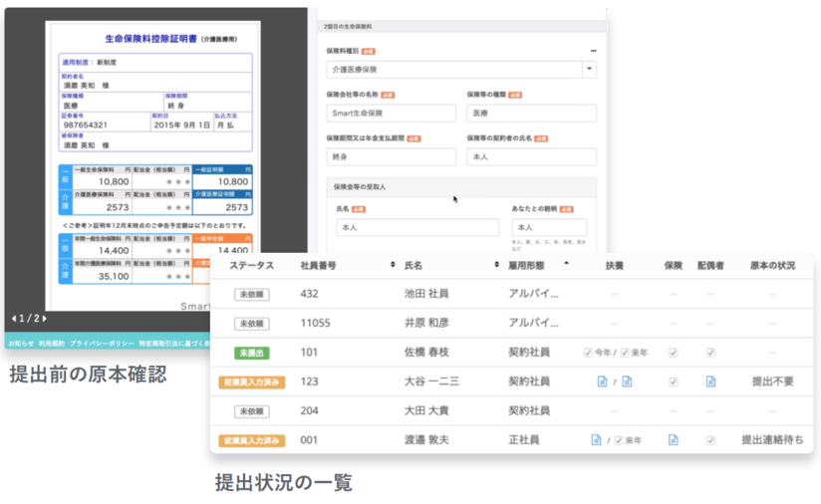Click 従業員入力済み status badge for 大谷
The height and width of the screenshot is (504, 821).
(x=251, y=381)
